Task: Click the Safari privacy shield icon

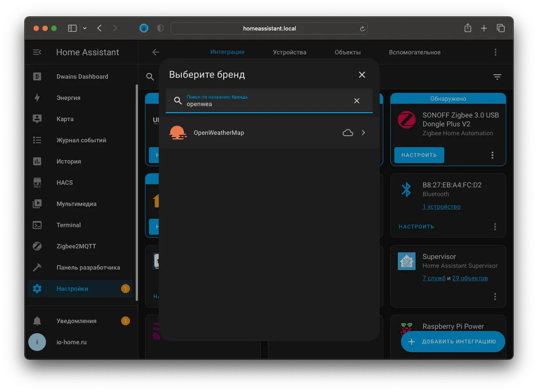Action: click(160, 28)
